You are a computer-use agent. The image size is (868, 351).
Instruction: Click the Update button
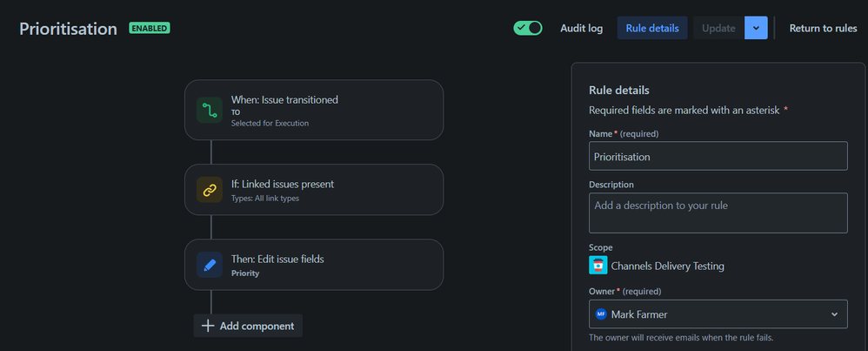click(x=718, y=28)
